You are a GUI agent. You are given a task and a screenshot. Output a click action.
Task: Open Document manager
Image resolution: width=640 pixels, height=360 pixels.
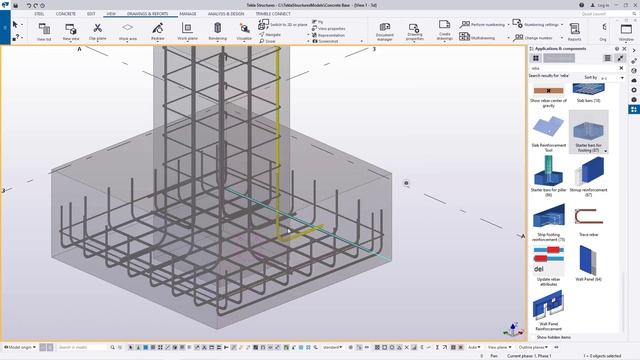click(384, 32)
